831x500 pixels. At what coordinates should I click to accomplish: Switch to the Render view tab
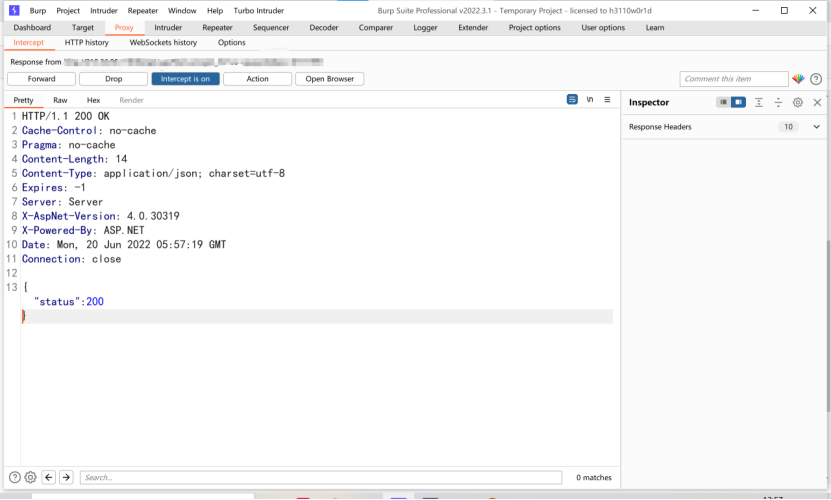tap(131, 100)
